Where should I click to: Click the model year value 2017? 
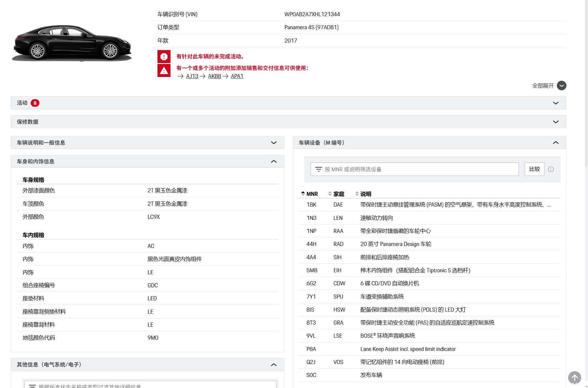coord(291,41)
